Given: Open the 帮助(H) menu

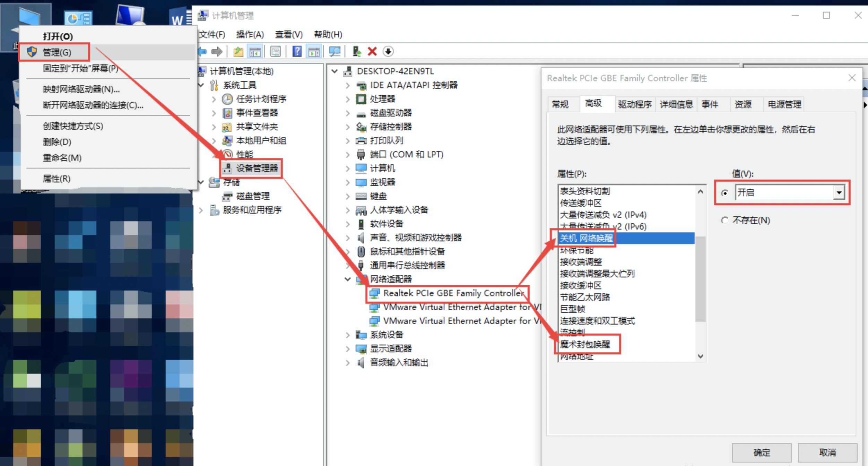Looking at the screenshot, I should [328, 35].
